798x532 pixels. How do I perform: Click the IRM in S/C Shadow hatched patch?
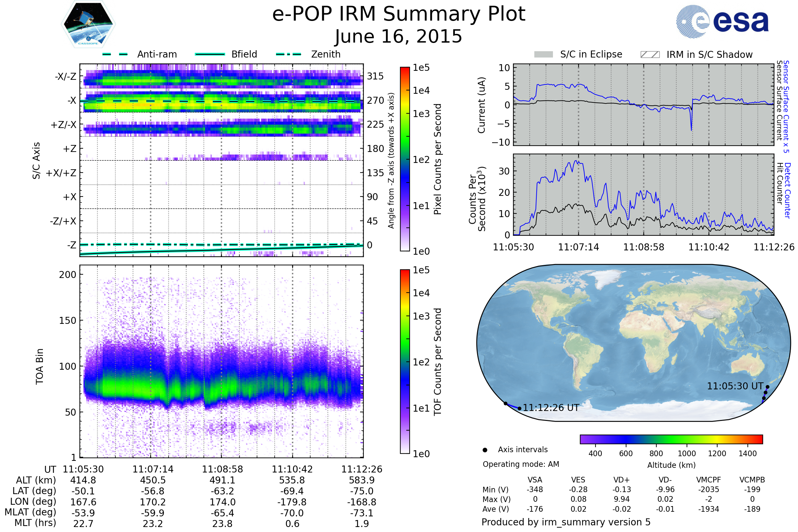pos(650,55)
